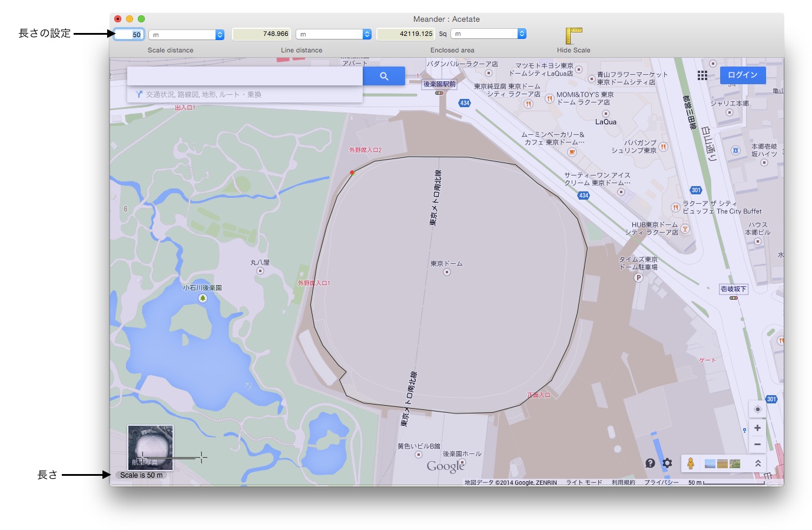This screenshot has width=812, height=530.
Task: Click the 岩岐坂下 intersection label
Action: [733, 289]
